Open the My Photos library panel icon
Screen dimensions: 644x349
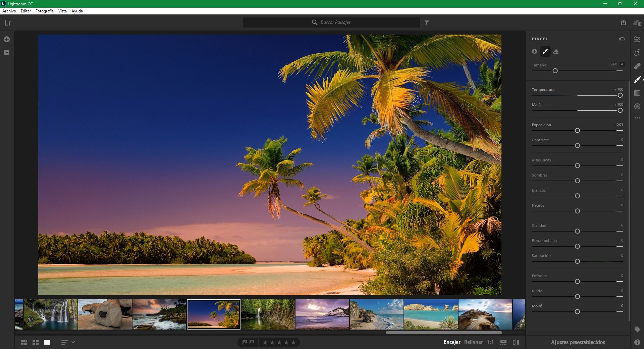tap(7, 53)
